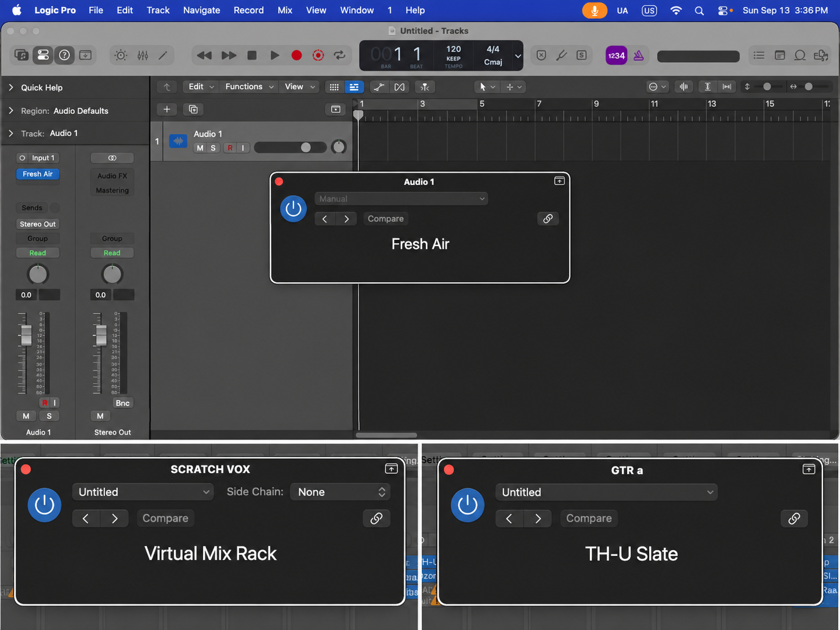The image size is (840, 630).
Task: Open the Edit dropdown in tracks area
Action: pyautogui.click(x=201, y=87)
